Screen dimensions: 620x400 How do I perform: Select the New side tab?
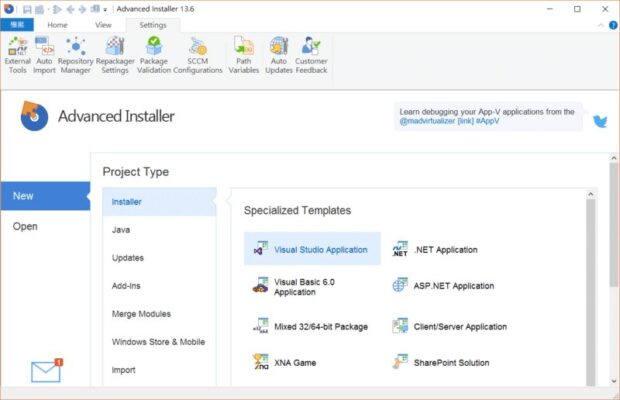(45, 196)
